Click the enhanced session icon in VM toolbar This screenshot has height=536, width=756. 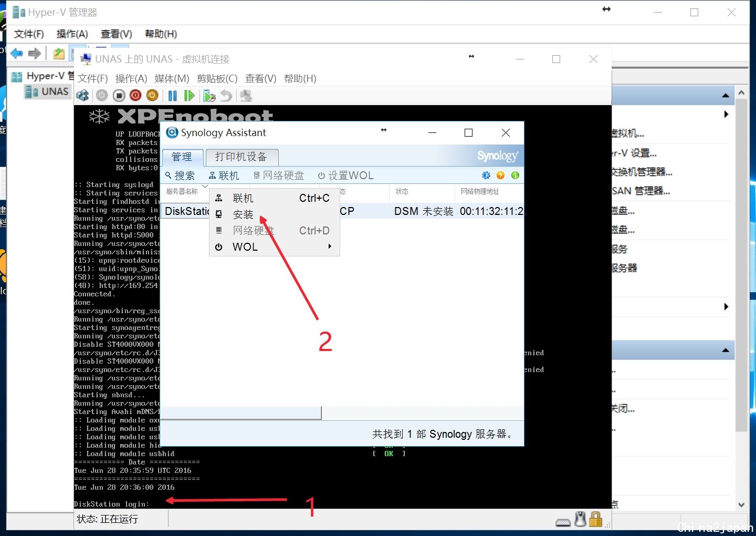(246, 96)
